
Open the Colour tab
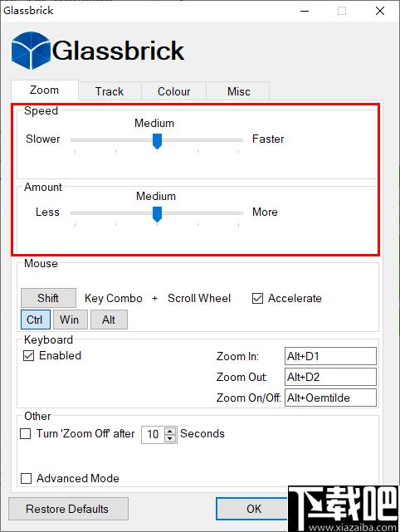173,91
